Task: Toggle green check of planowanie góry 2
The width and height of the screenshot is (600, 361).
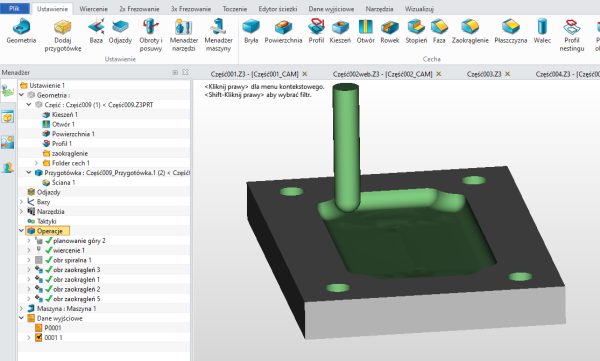Action: coord(48,240)
